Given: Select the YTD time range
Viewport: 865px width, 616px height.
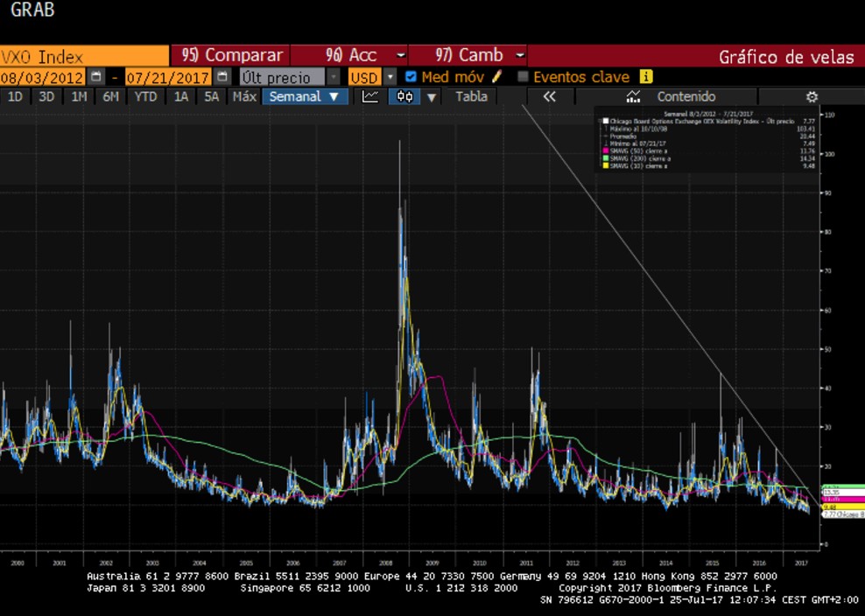Looking at the screenshot, I should point(145,96).
